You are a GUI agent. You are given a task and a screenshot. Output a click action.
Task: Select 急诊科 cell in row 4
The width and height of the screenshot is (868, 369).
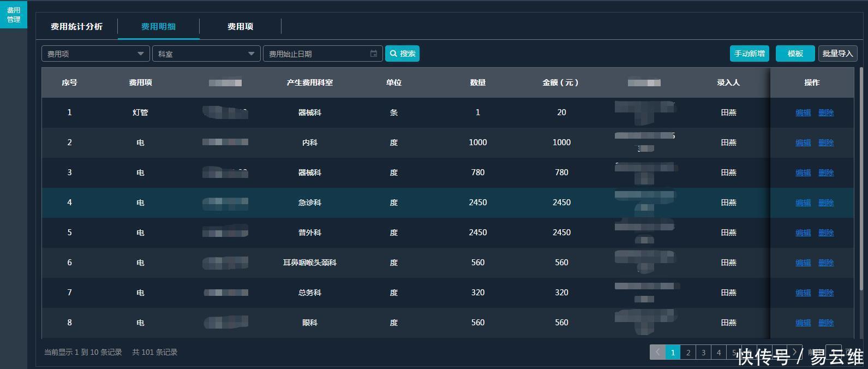[x=310, y=203]
